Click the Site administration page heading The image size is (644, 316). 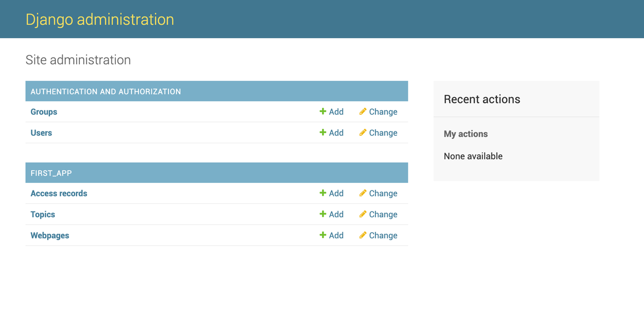pyautogui.click(x=78, y=60)
